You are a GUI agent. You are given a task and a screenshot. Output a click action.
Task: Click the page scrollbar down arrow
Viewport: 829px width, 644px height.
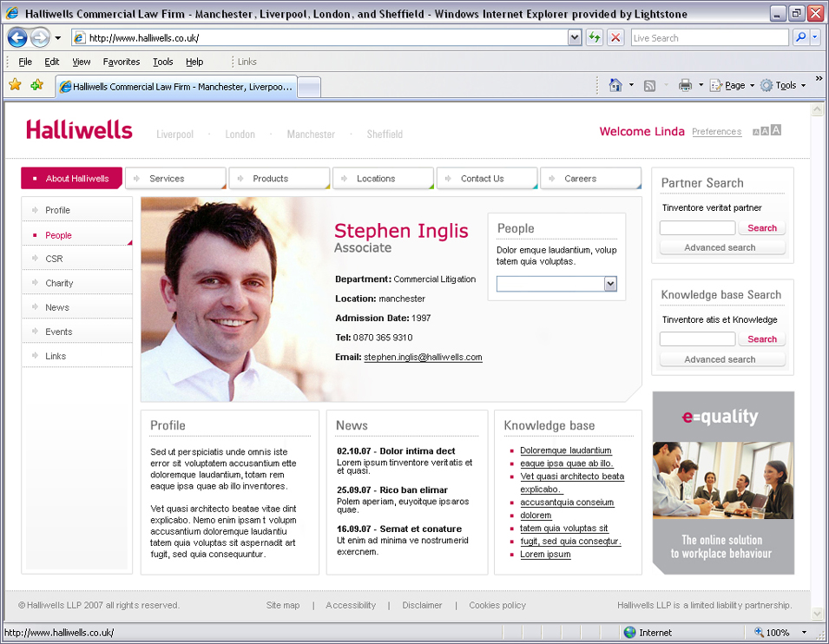[818, 614]
